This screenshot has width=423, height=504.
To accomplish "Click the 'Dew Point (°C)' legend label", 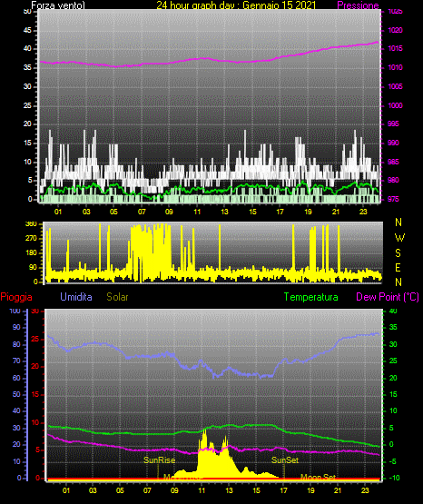I will (388, 297).
